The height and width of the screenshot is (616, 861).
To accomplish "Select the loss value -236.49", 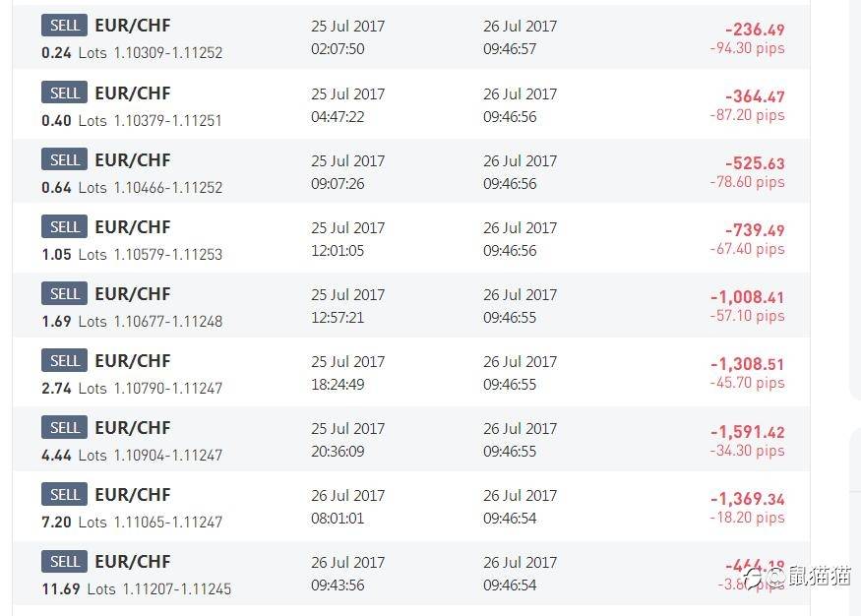I will 755,30.
